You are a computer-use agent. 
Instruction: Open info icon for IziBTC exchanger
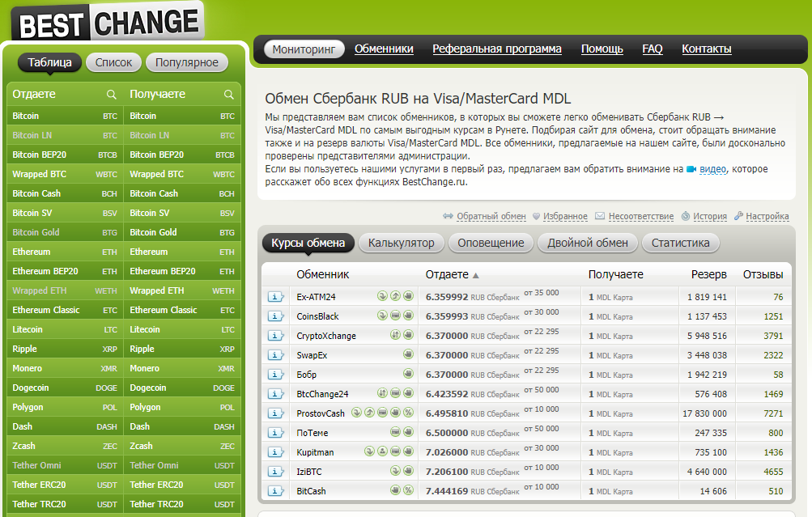(275, 472)
